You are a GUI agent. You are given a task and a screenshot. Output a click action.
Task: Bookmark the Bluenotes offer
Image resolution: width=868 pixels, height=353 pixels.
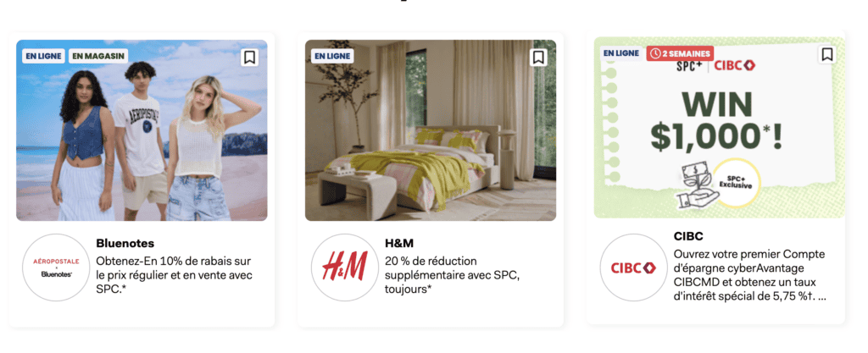250,58
